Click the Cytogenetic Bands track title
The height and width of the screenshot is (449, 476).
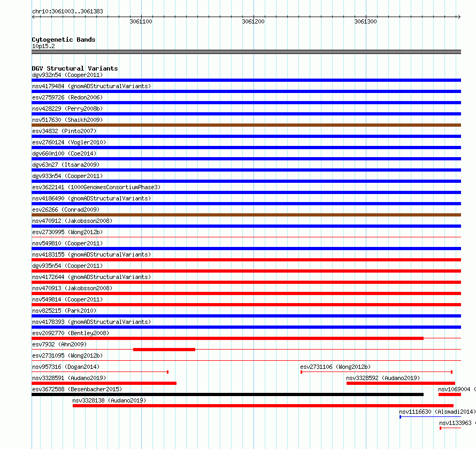[x=64, y=40]
